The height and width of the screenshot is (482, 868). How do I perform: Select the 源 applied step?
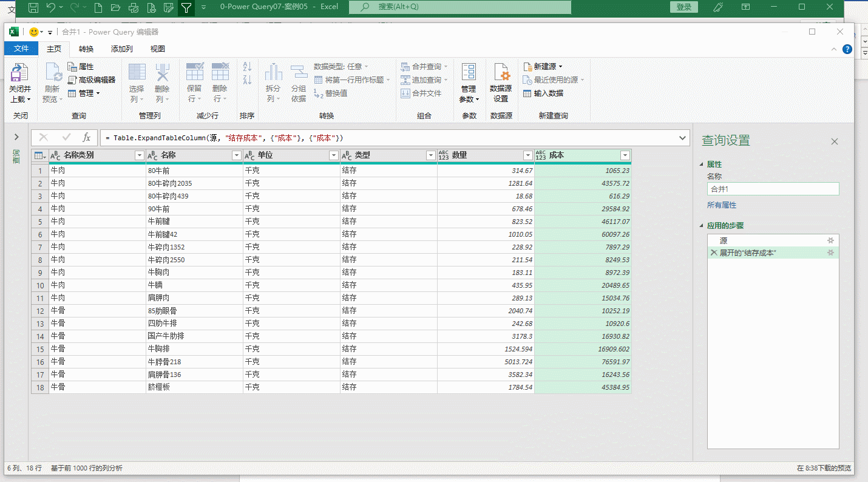coord(773,240)
